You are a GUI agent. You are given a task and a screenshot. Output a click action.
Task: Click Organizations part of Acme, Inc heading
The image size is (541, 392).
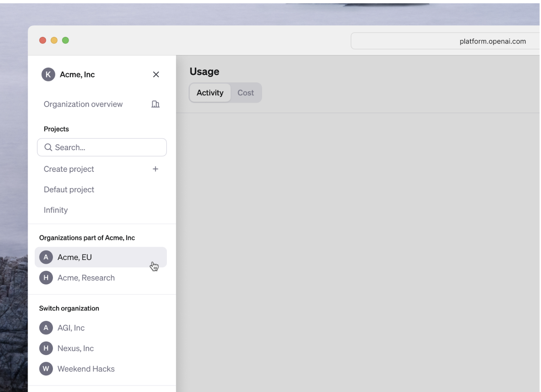87,238
